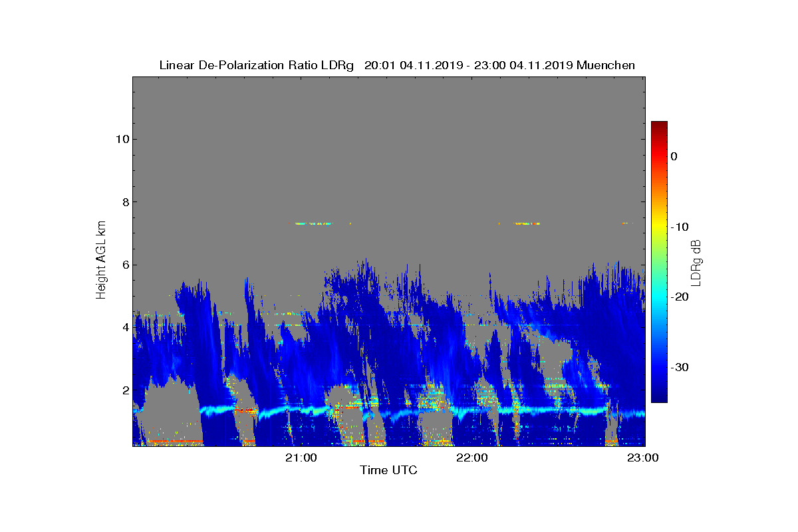Click the '23:00' time tick label
798x532 pixels.
[x=644, y=458]
